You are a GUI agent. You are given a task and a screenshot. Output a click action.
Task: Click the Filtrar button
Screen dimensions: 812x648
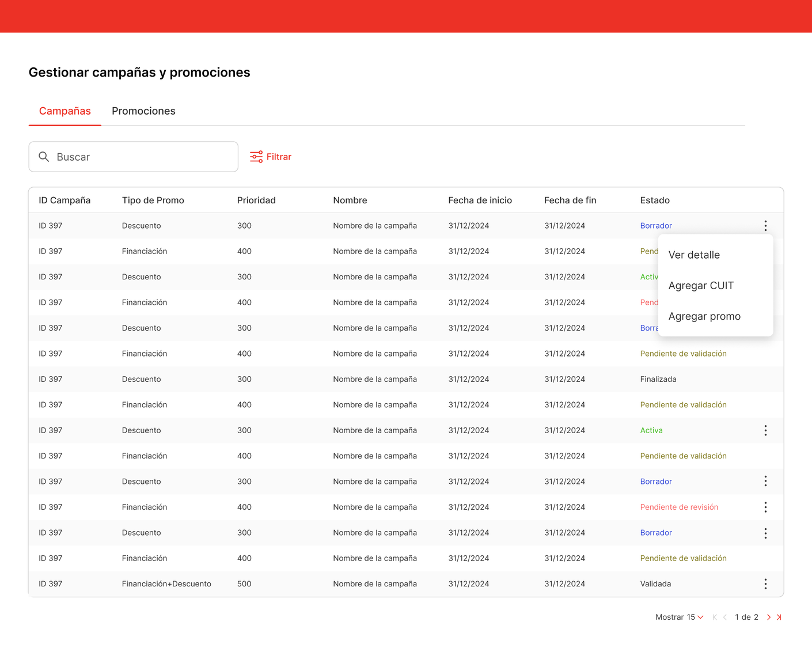271,157
